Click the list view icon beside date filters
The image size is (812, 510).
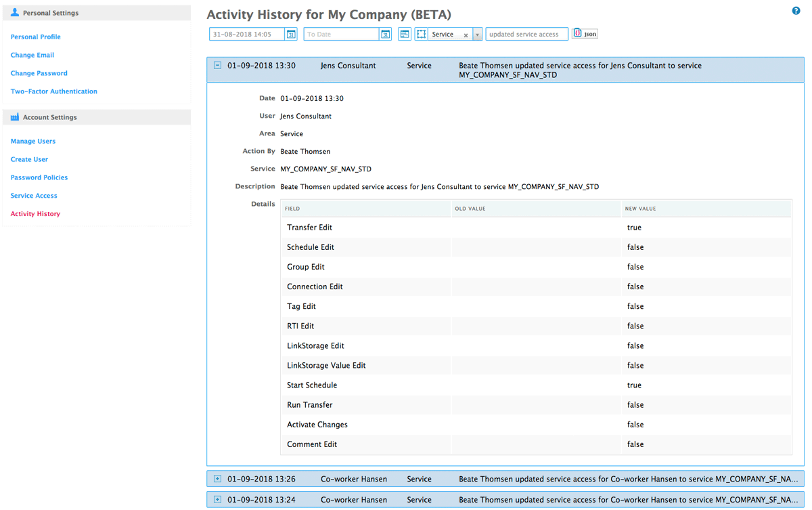pyautogui.click(x=405, y=35)
